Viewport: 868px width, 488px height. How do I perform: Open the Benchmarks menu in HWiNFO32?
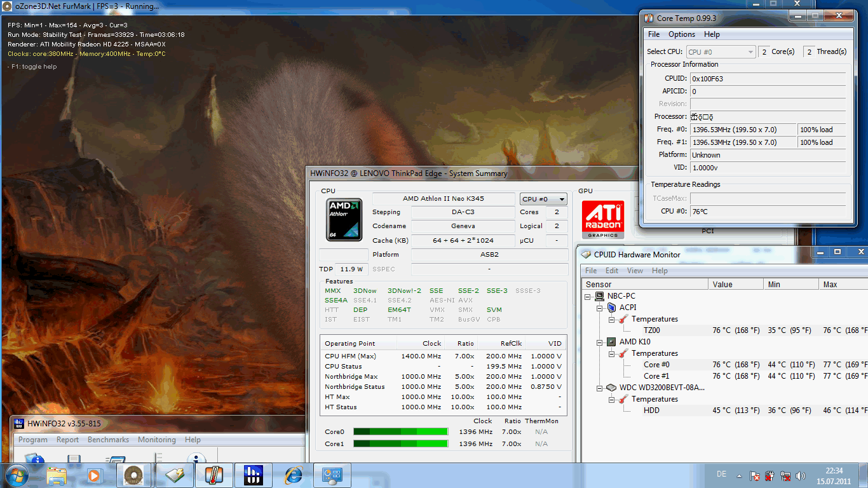(x=109, y=440)
